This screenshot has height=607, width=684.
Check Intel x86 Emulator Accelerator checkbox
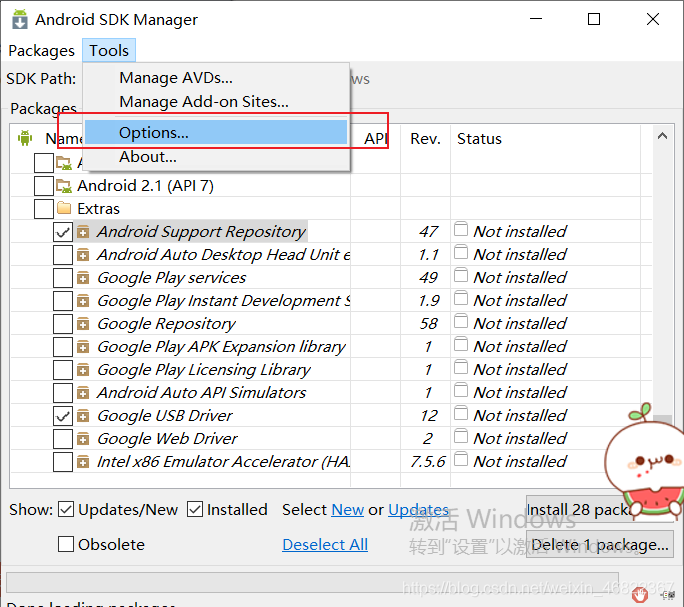(x=63, y=462)
